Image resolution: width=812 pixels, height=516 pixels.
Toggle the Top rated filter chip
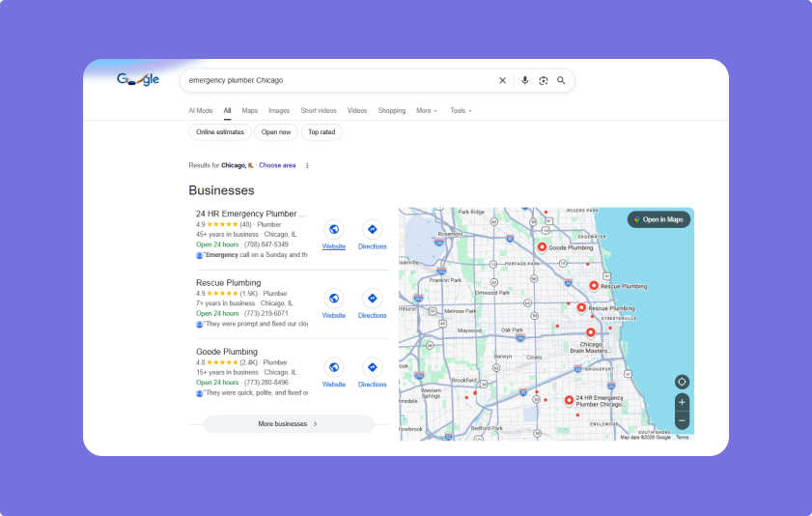point(322,132)
